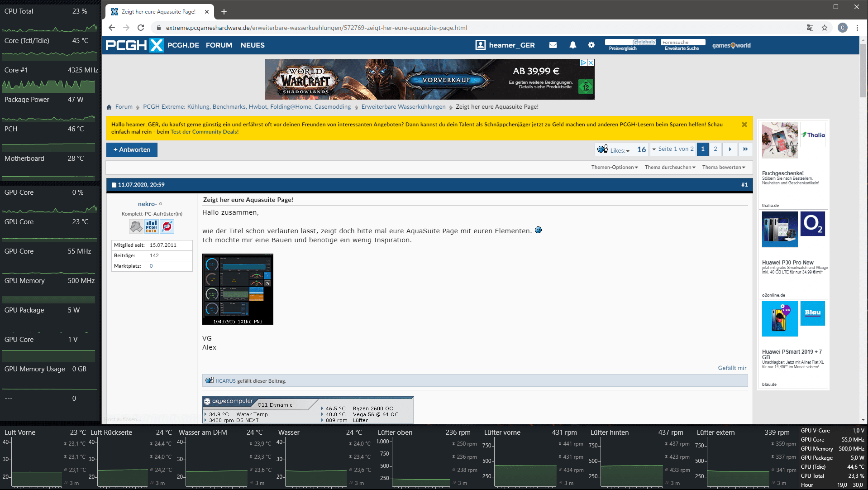Open the NEUES navigation item

(x=253, y=45)
